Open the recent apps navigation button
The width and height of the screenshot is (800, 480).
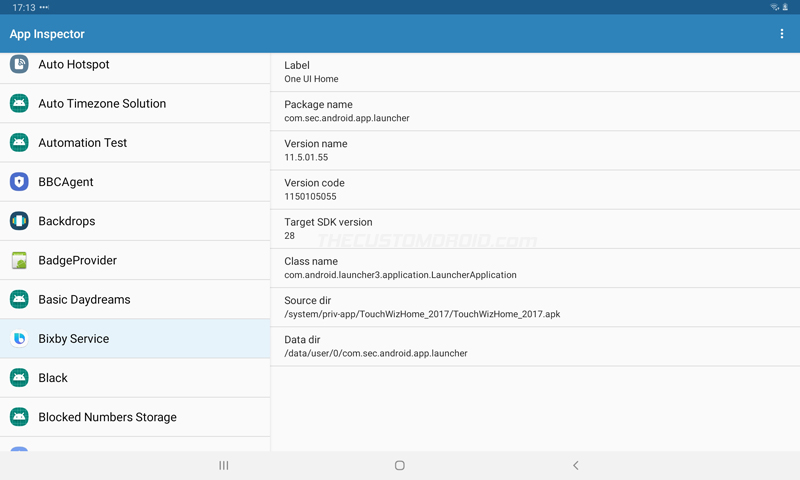point(223,465)
